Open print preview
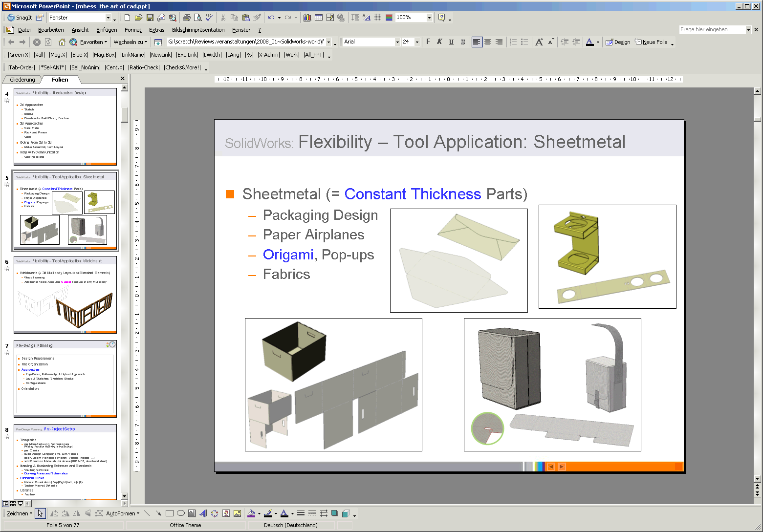The width and height of the screenshot is (763, 532). click(x=197, y=18)
